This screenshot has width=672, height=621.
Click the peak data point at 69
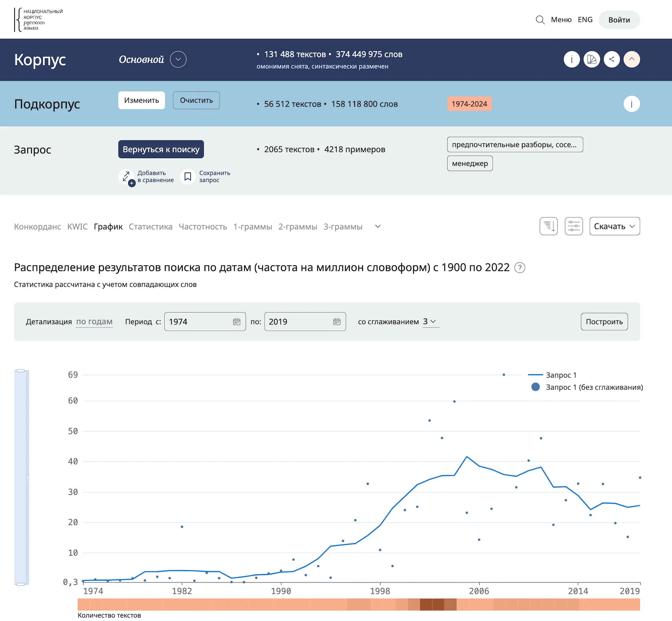pyautogui.click(x=504, y=375)
